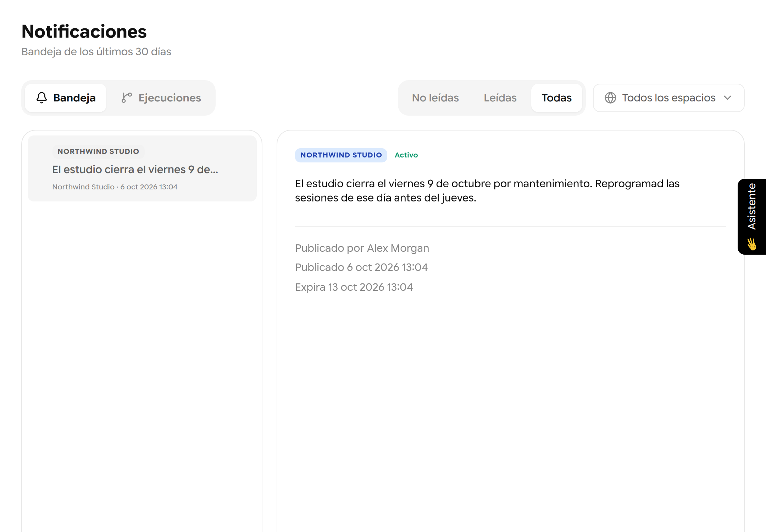
Task: Click the green Activo status label
Action: click(x=406, y=155)
